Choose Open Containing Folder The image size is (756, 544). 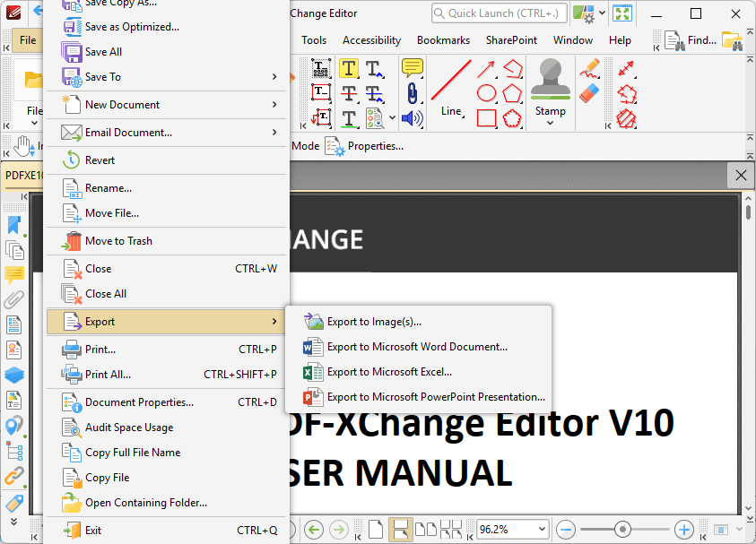pos(167,503)
